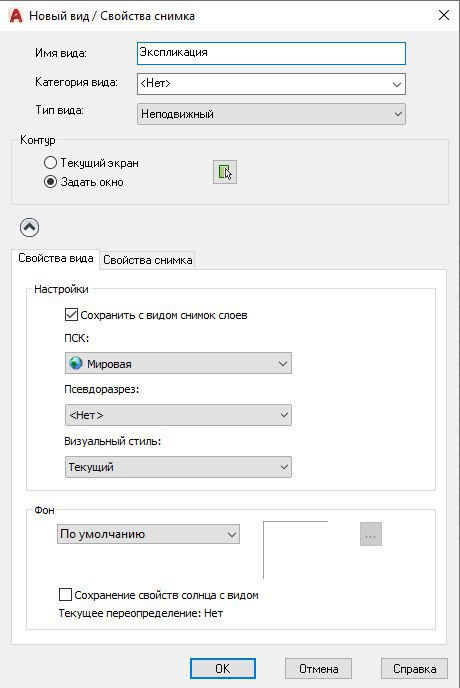This screenshot has height=688, width=460.
Task: Open the ПСК Мировая dropdown
Action: tap(178, 363)
